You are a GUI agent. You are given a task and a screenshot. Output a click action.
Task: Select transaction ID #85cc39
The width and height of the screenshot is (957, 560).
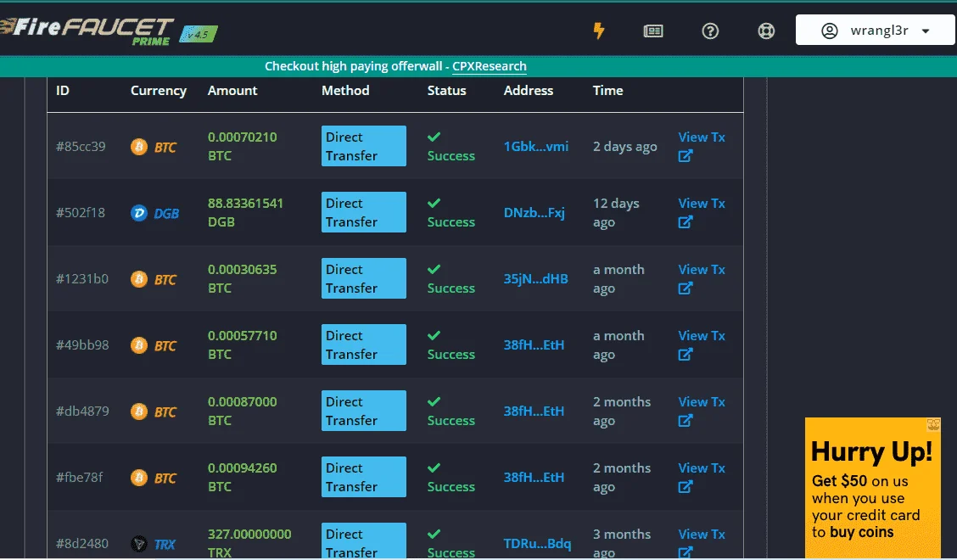click(81, 147)
